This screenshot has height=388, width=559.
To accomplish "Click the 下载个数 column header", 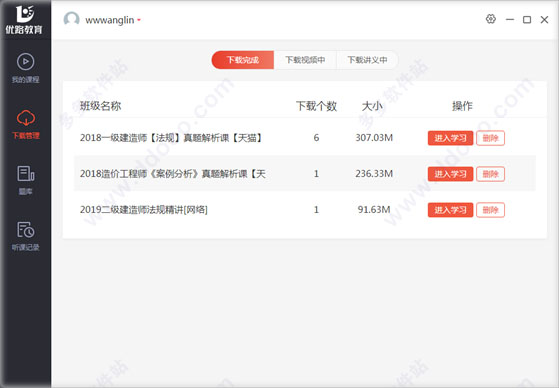I will click(x=316, y=106).
